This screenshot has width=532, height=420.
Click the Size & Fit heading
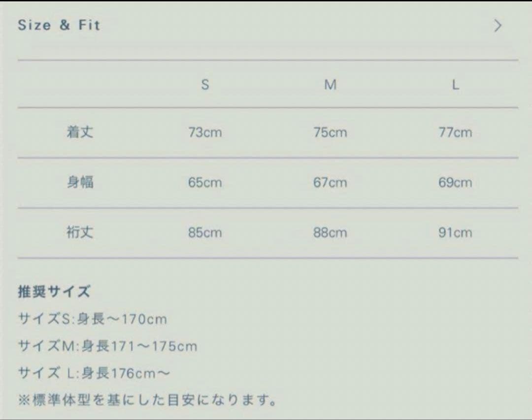tap(59, 26)
